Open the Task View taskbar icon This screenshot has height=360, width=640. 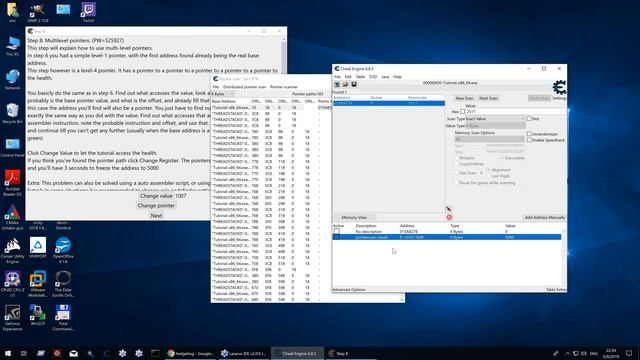tap(24, 353)
